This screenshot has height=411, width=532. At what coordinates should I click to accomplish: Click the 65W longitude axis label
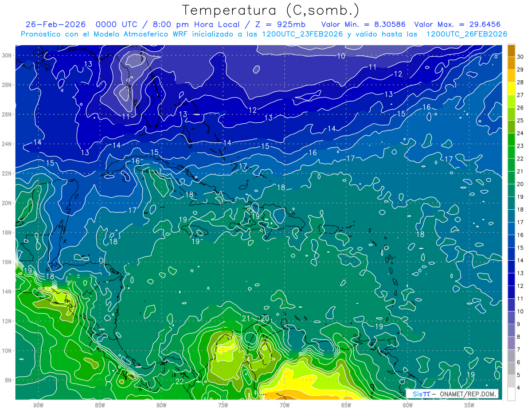pyautogui.click(x=346, y=405)
